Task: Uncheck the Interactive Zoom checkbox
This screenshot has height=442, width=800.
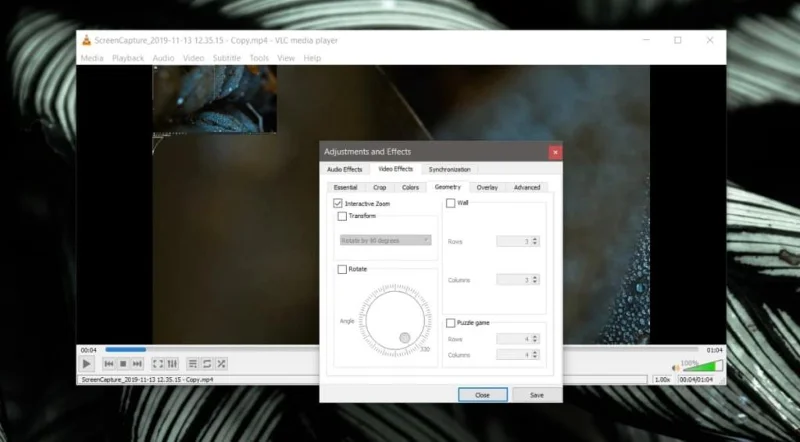Action: pos(337,204)
